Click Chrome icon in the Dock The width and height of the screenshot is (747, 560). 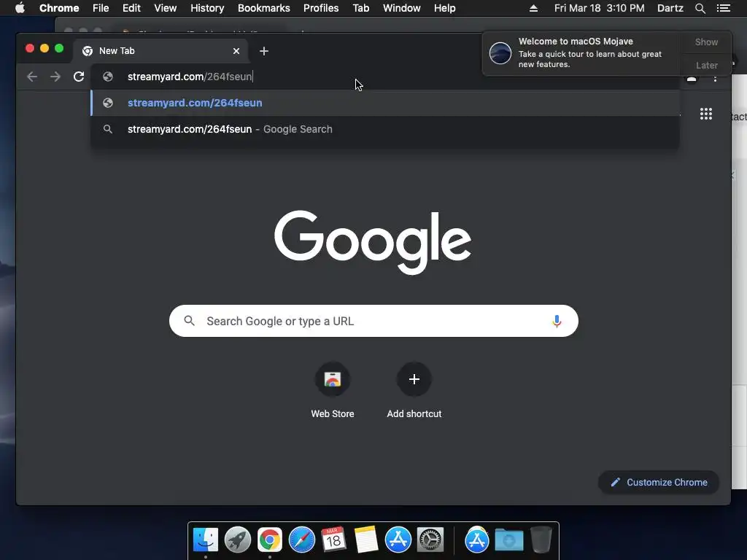point(270,540)
